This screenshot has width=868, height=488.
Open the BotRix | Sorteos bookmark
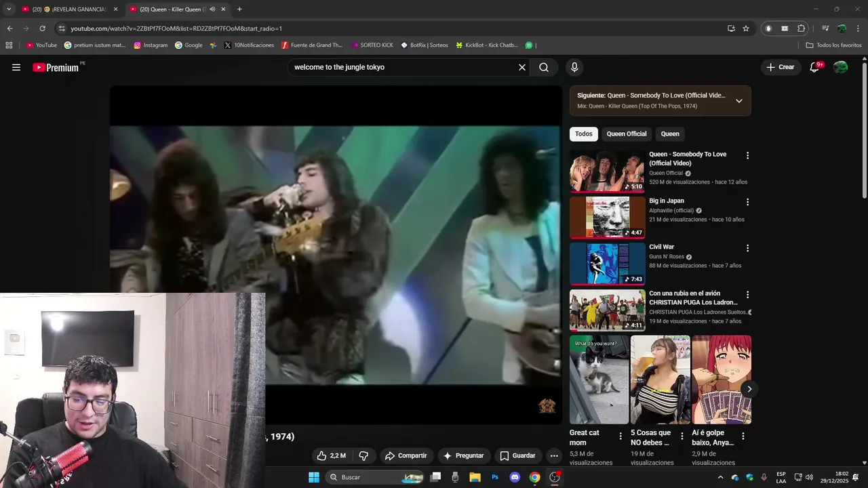coord(425,45)
